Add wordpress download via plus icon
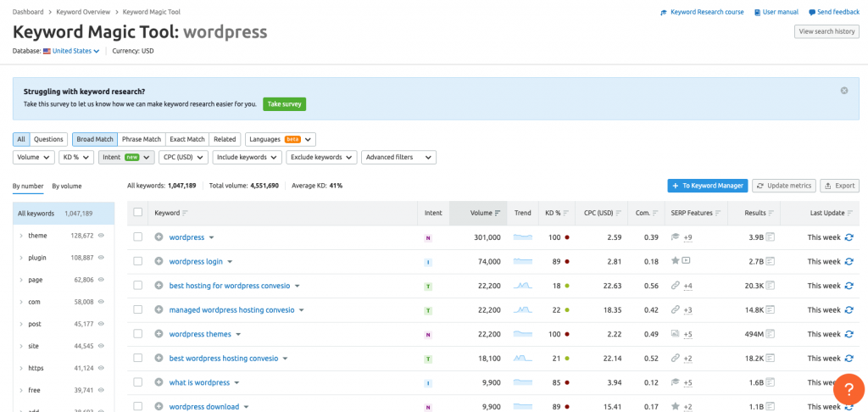 pos(159,406)
